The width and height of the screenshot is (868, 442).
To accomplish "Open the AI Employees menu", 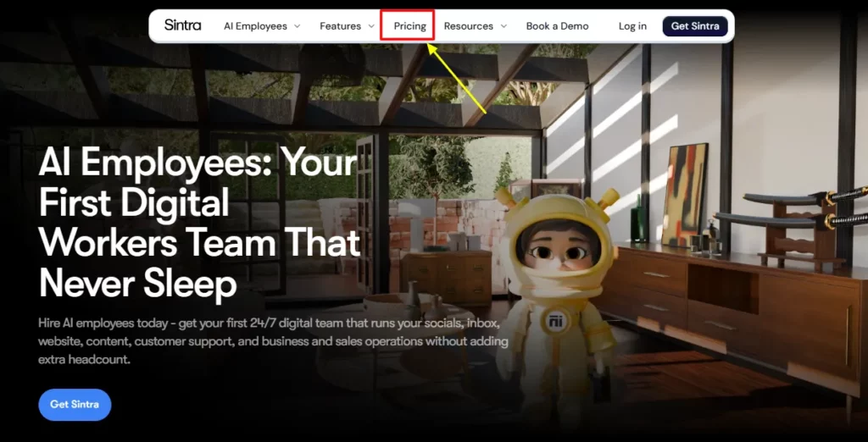I will [x=255, y=26].
